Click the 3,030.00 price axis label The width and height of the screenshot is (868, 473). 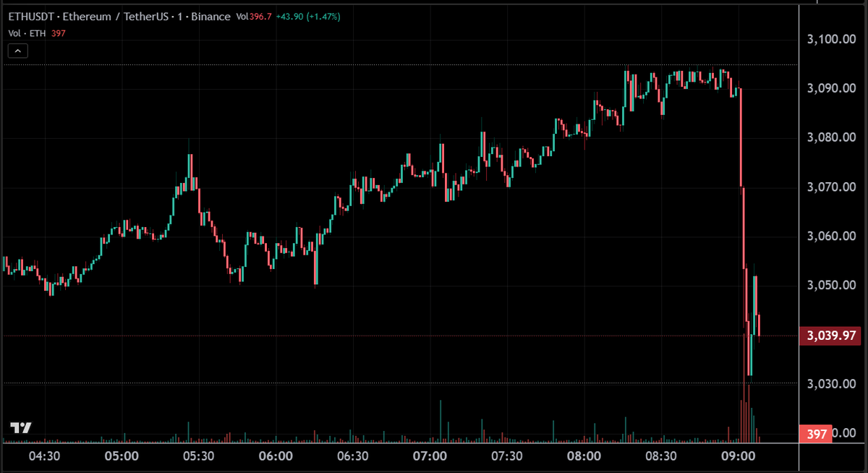[x=832, y=383]
